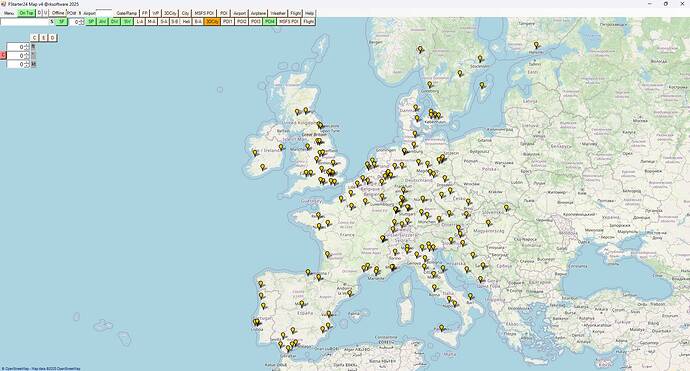Screen dimensions: 690x371
Task: Toggle Offline map mode
Action: coord(58,13)
